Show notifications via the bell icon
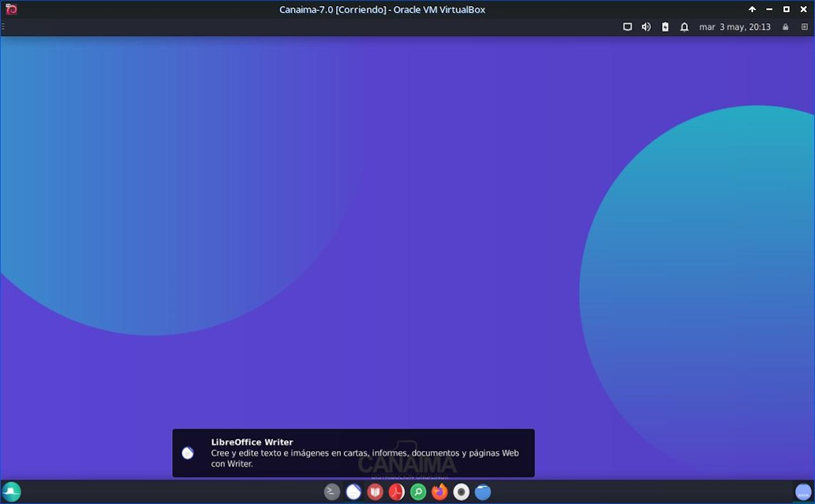 pyautogui.click(x=685, y=27)
